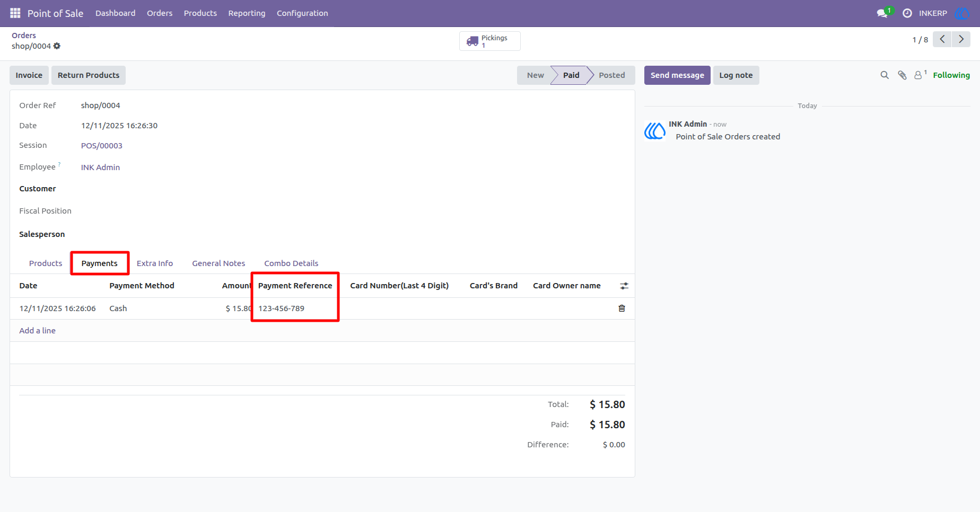Click the Send message button
The width and height of the screenshot is (980, 512).
pos(677,75)
